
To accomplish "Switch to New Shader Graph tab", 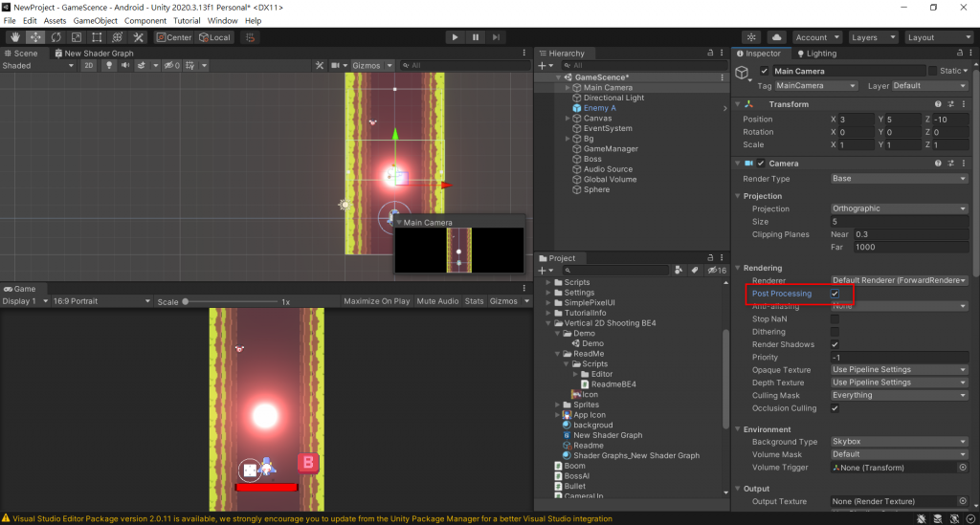I will (94, 53).
